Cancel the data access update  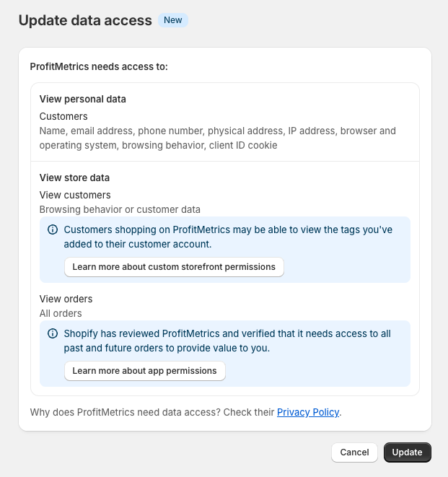(x=354, y=452)
